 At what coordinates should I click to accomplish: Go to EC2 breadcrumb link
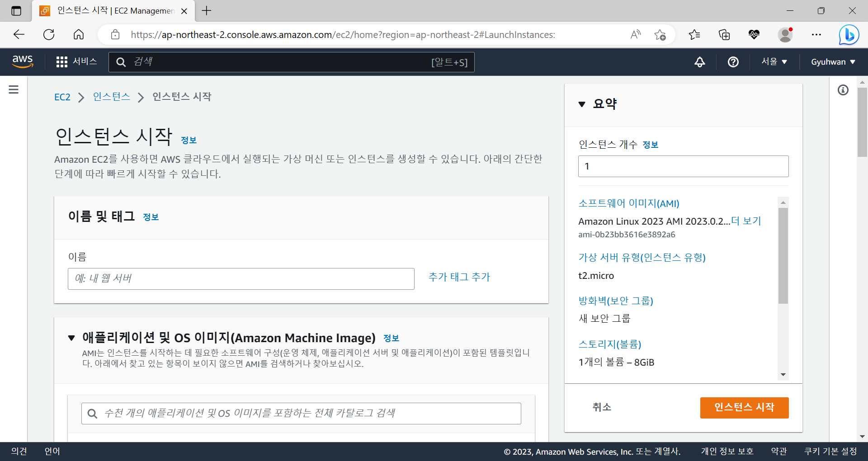coord(62,97)
